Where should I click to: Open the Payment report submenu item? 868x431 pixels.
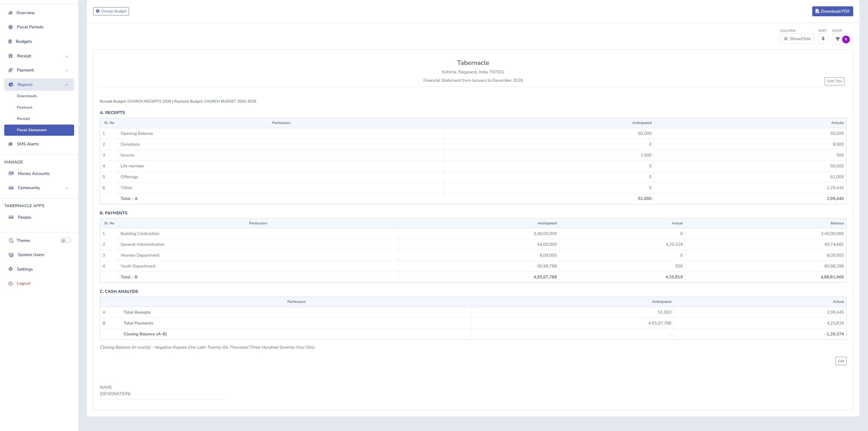pyautogui.click(x=25, y=108)
